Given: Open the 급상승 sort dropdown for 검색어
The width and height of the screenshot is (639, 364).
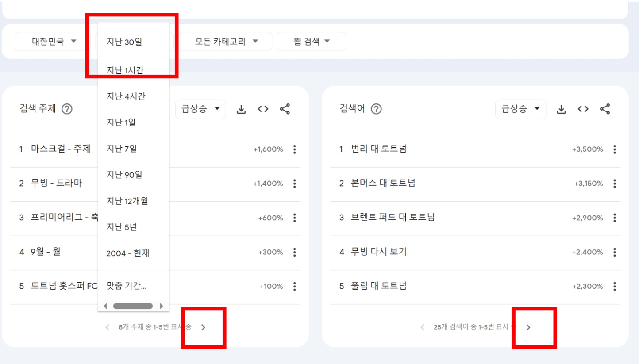Looking at the screenshot, I should pyautogui.click(x=520, y=109).
